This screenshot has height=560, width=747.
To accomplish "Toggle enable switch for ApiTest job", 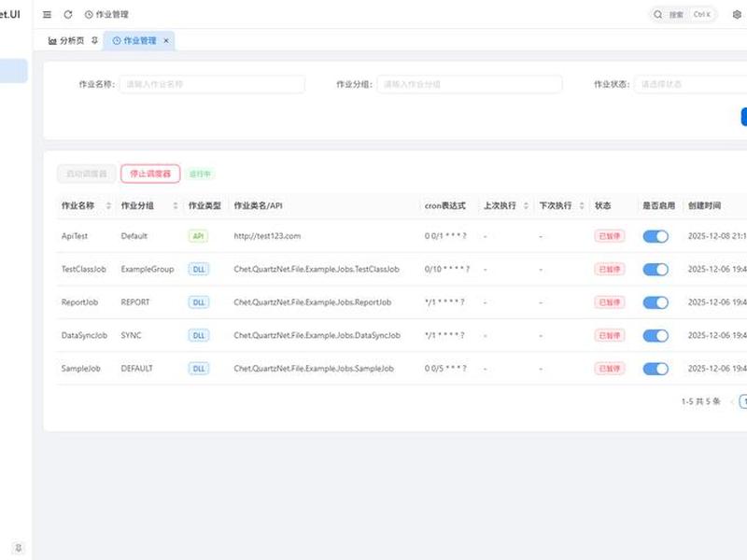I will 655,236.
